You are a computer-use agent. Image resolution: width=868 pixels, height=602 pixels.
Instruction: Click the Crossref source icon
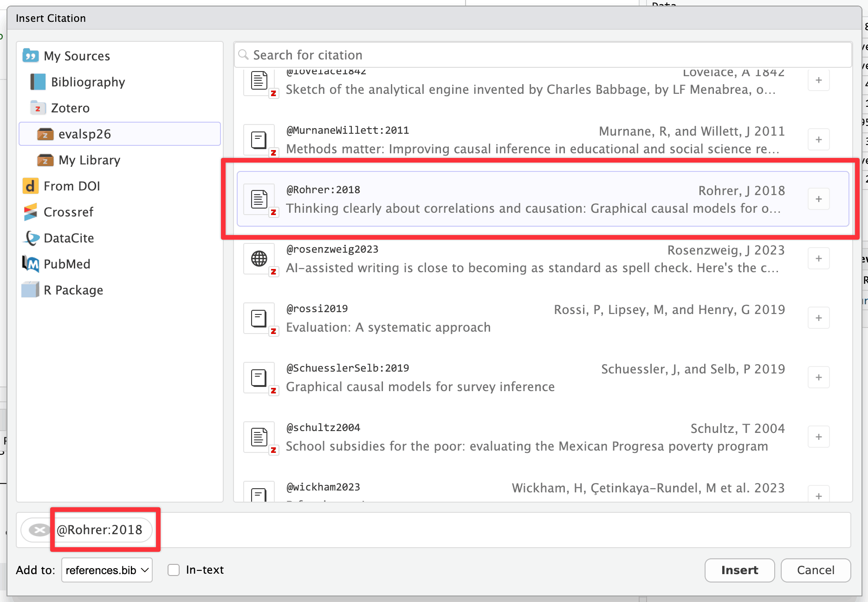pos(31,212)
